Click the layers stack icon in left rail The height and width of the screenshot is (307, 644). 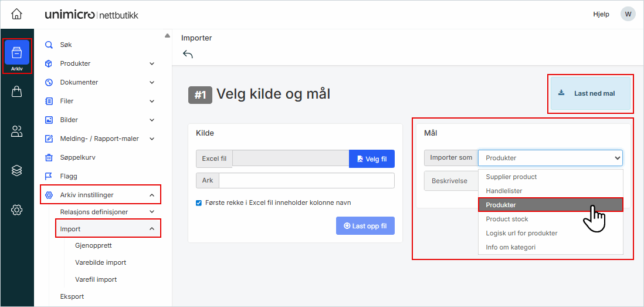[16, 170]
